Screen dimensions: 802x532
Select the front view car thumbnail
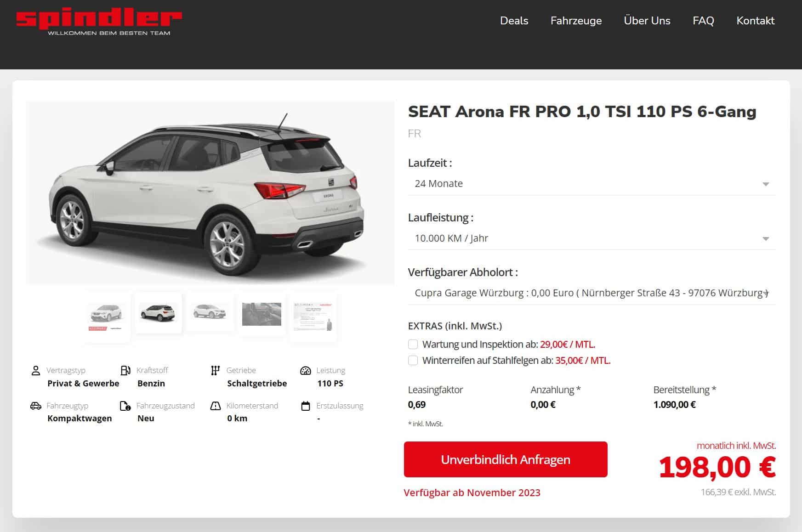pyautogui.click(x=107, y=317)
